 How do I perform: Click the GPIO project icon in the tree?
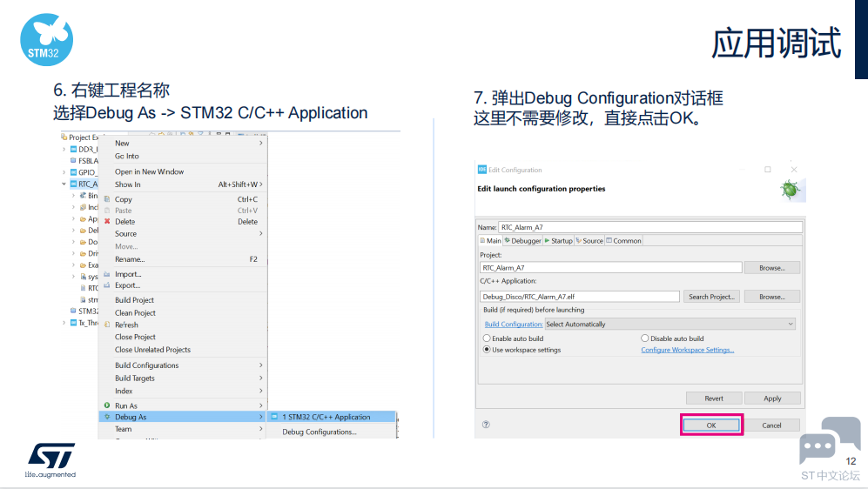tap(73, 172)
